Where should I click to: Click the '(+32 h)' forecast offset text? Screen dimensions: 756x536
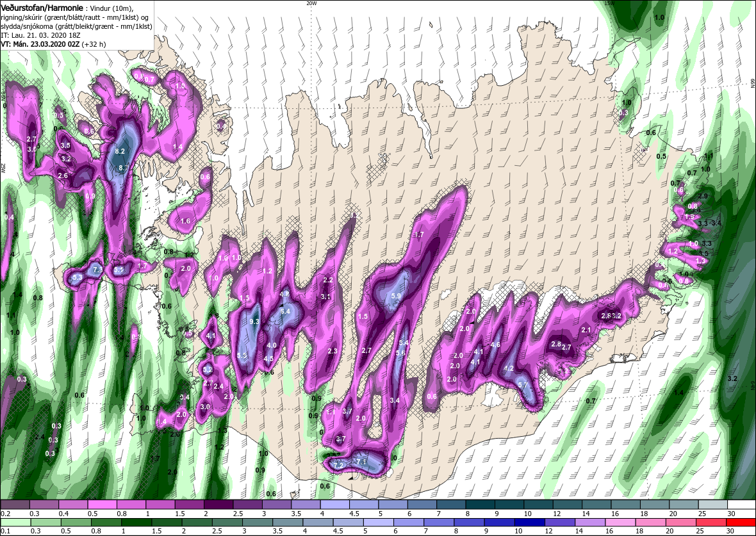pos(94,44)
